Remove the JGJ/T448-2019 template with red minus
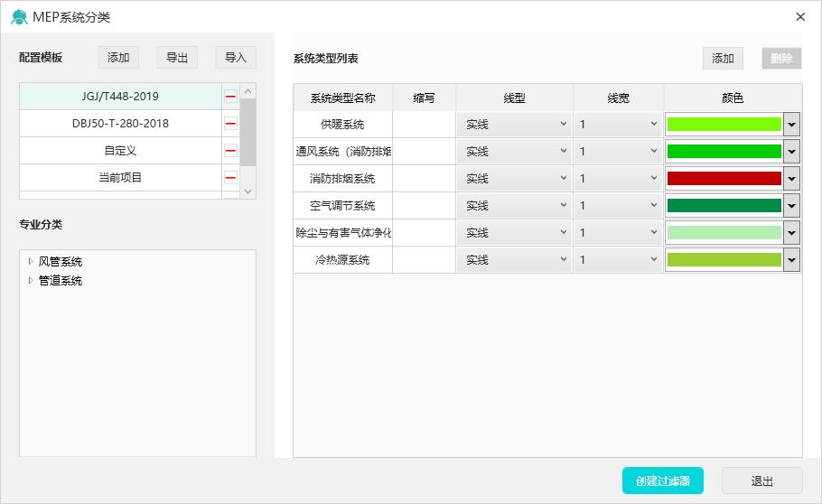Image resolution: width=822 pixels, height=504 pixels. coord(230,97)
